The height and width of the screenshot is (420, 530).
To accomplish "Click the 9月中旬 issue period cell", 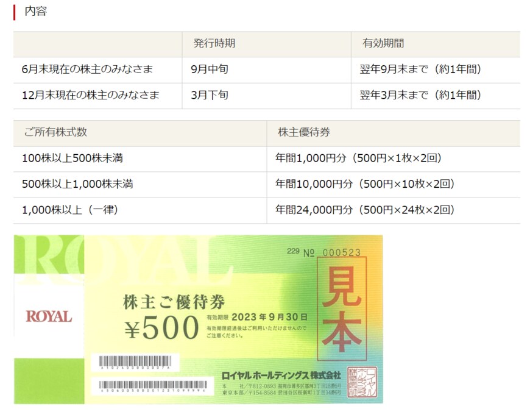I will click(x=210, y=69).
